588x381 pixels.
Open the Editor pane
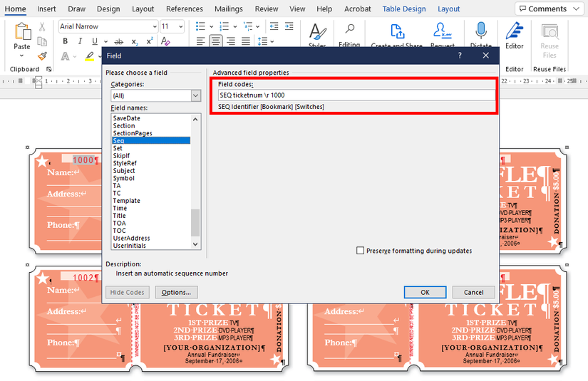pos(514,36)
